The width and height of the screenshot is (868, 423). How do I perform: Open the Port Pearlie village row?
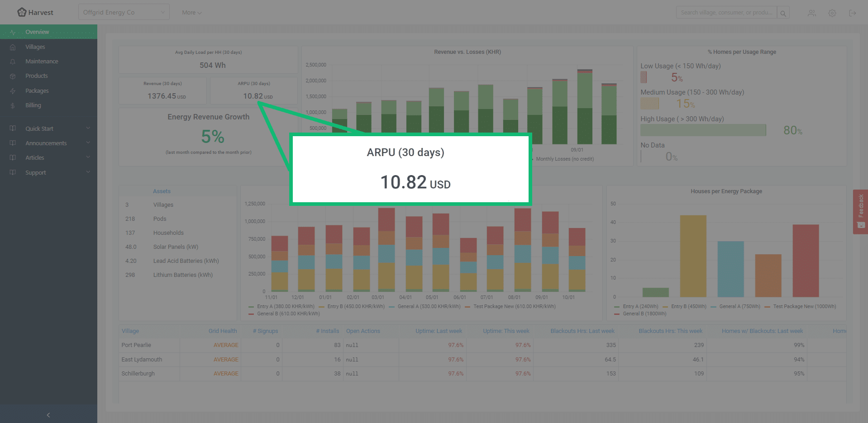[x=136, y=345]
